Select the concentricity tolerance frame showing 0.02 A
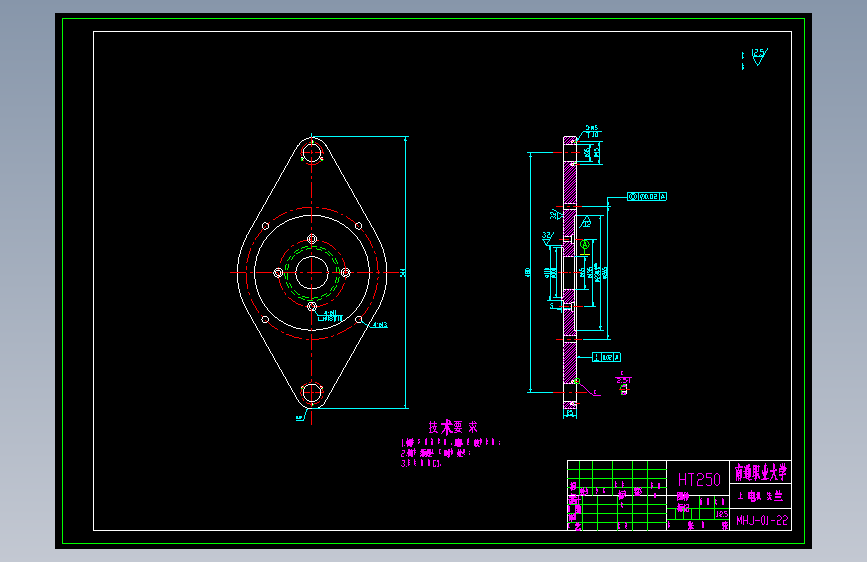The image size is (867, 562). (x=647, y=196)
